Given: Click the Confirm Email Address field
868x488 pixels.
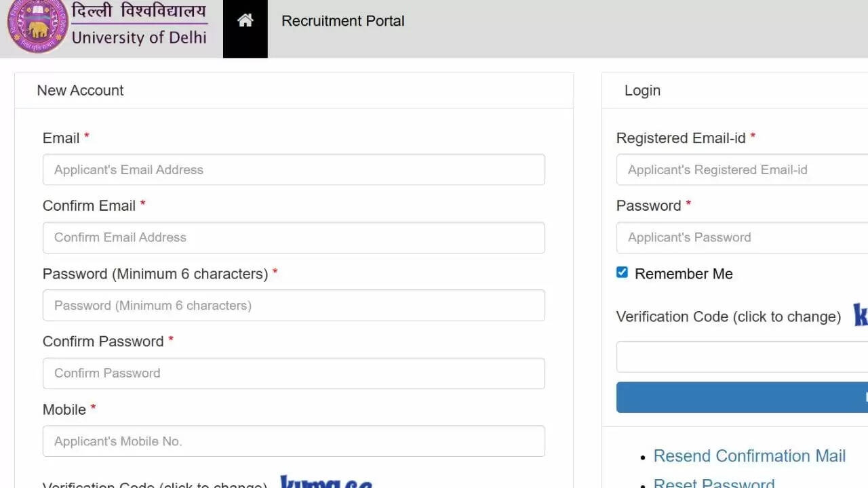Looking at the screenshot, I should click(294, 237).
